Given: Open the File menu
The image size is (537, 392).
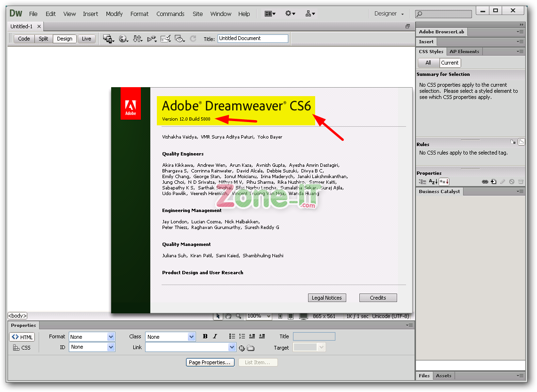Looking at the screenshot, I should point(33,14).
